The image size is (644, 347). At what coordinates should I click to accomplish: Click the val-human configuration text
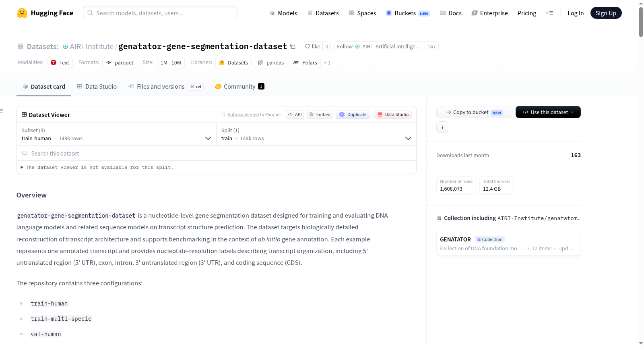[x=46, y=334]
